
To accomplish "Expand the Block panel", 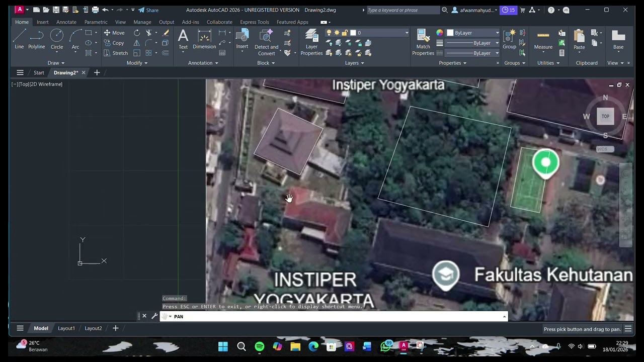I will [x=266, y=63].
